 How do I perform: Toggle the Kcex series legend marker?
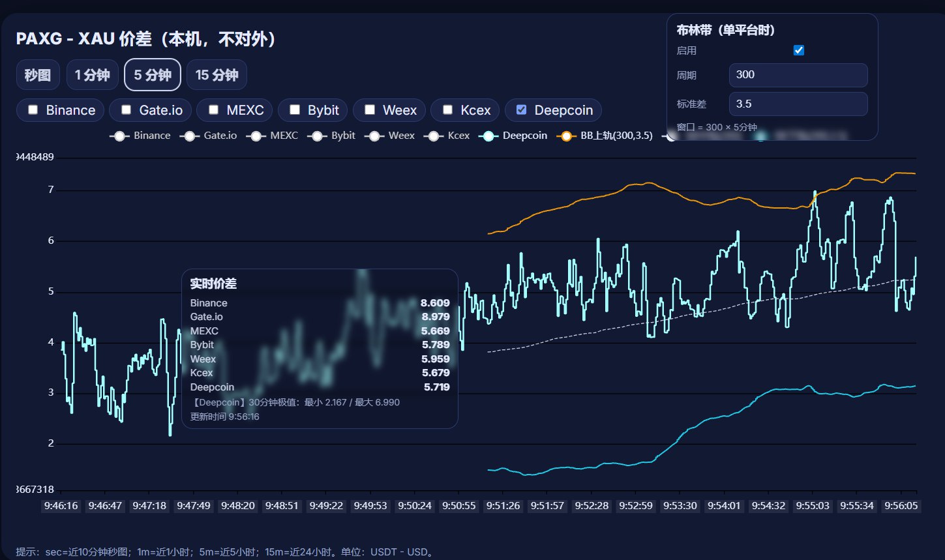433,136
